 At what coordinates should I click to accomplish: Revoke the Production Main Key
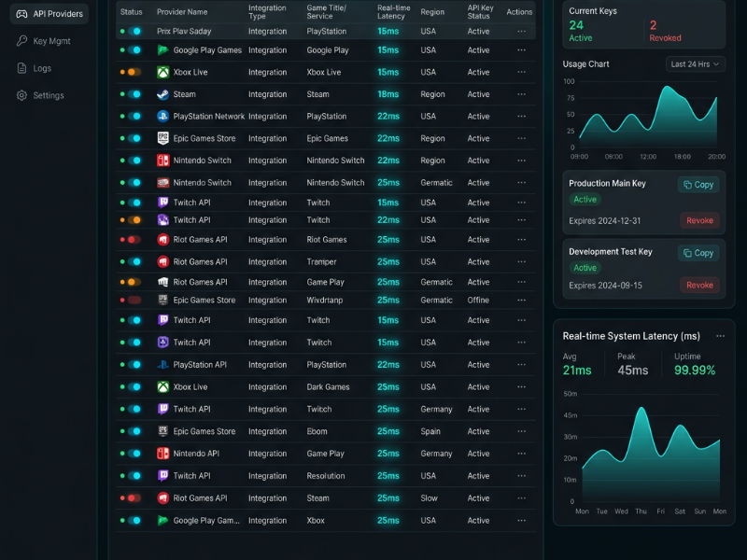click(x=699, y=220)
